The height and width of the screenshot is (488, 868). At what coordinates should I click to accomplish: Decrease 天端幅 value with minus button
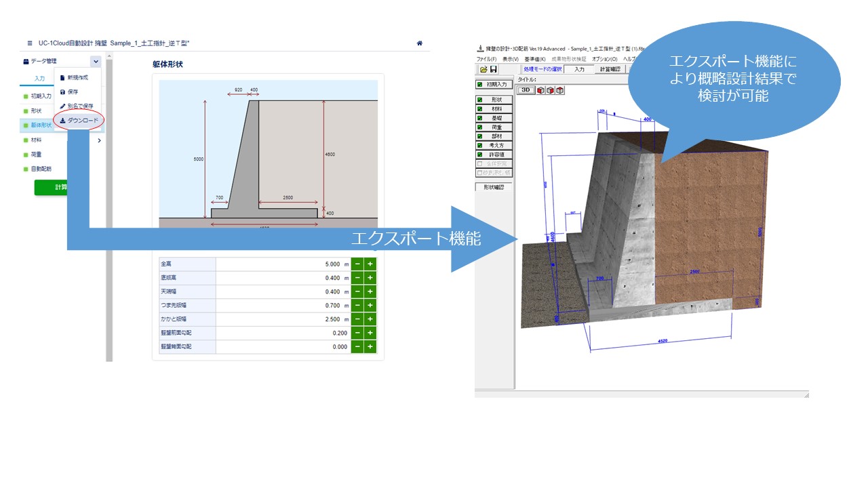357,291
